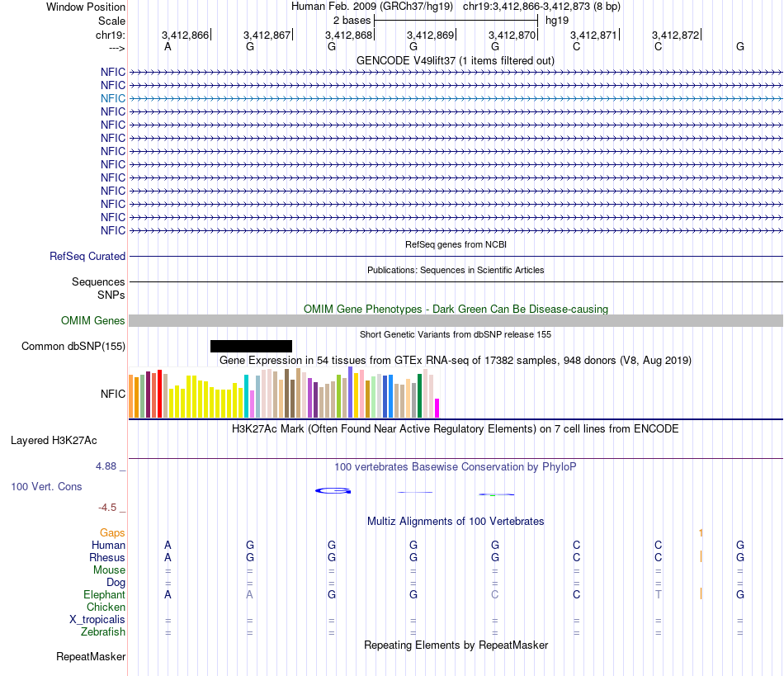Click the Mouse species label
This screenshot has height=676, width=784.
click(x=109, y=570)
